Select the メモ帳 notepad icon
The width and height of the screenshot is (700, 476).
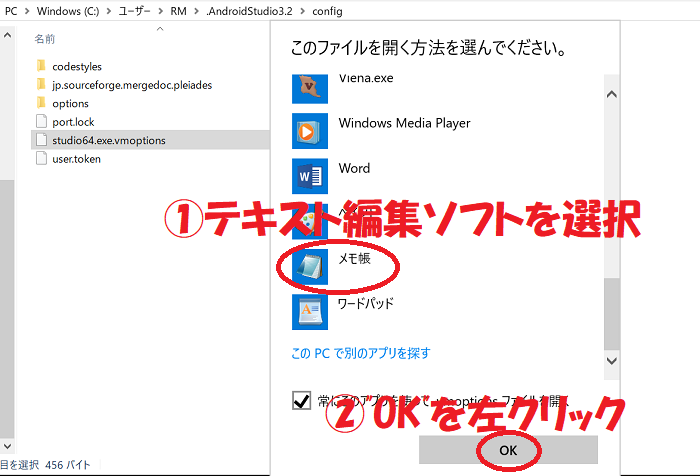pyautogui.click(x=310, y=267)
